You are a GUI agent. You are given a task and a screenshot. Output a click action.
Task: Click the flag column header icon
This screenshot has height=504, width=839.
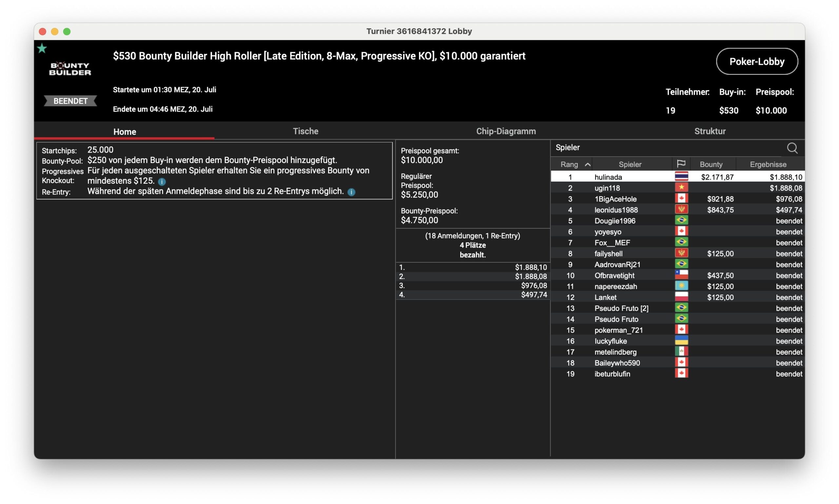[681, 164]
